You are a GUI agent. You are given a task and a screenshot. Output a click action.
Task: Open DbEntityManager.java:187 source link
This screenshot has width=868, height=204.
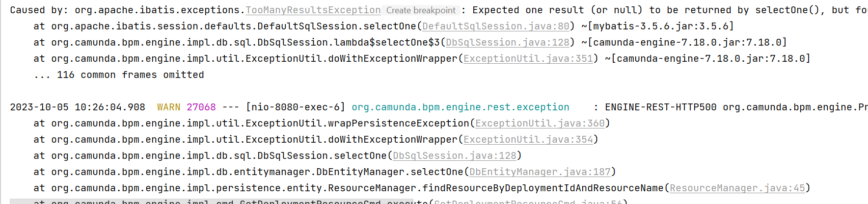[x=540, y=172]
